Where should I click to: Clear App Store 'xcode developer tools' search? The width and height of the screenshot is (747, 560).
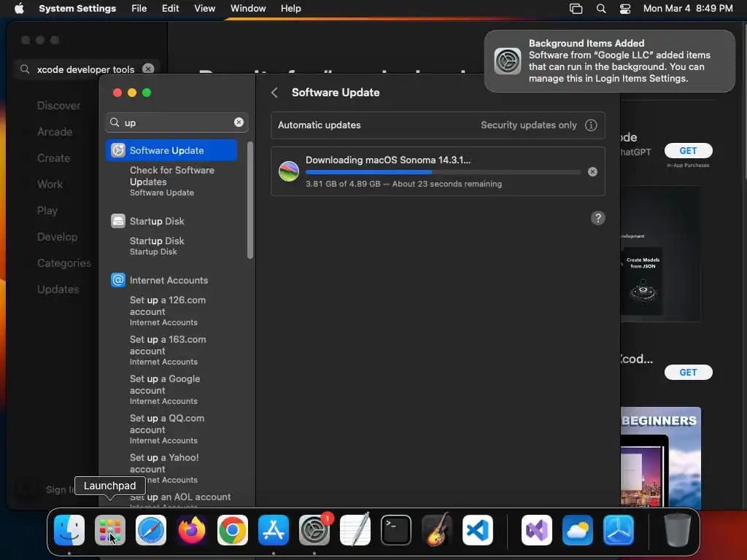coord(148,69)
